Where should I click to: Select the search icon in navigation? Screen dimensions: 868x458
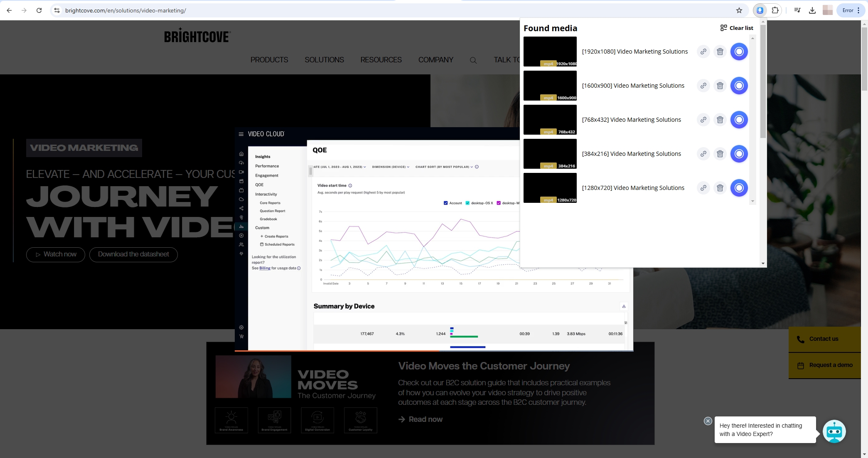coord(474,60)
